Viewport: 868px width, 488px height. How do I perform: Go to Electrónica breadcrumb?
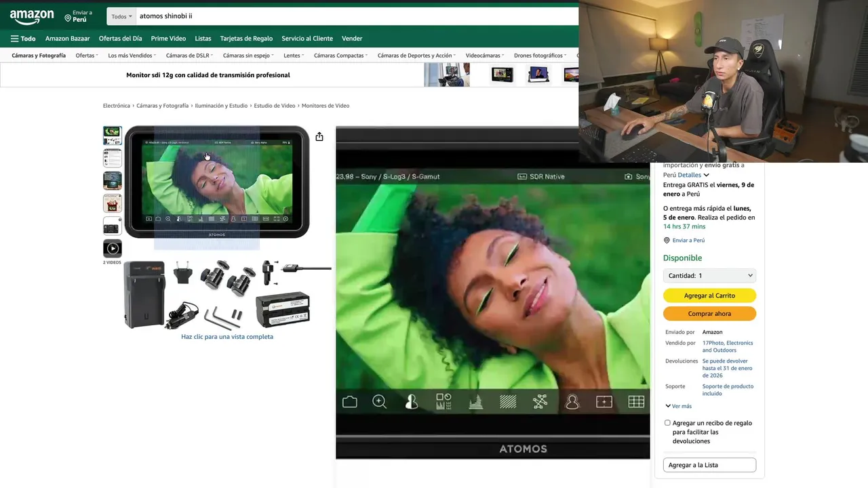117,106
